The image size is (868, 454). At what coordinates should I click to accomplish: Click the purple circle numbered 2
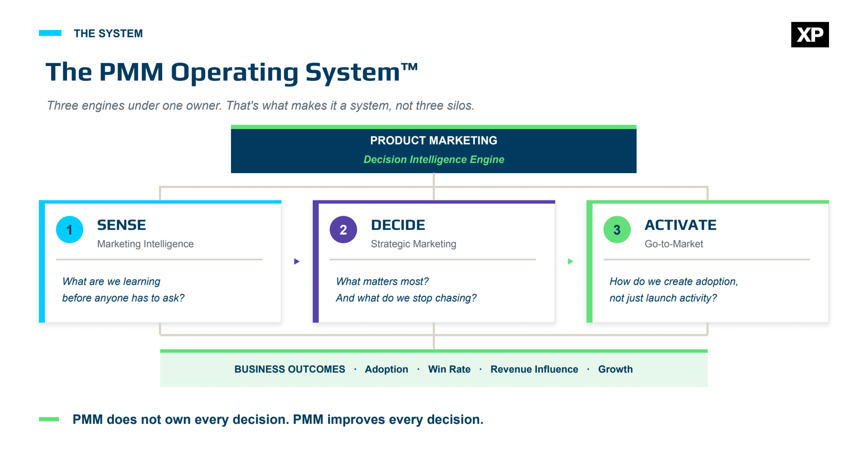(343, 230)
